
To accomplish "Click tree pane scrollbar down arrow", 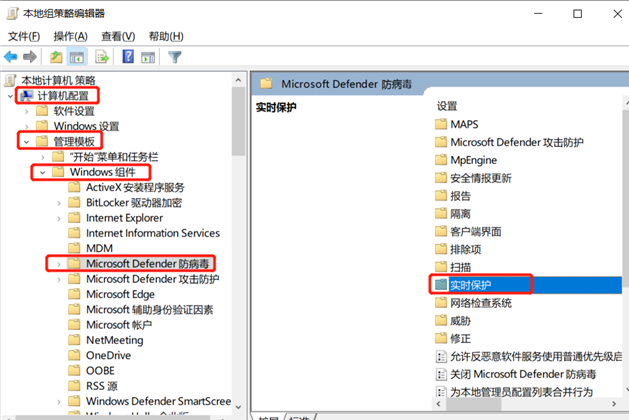I will click(238, 407).
